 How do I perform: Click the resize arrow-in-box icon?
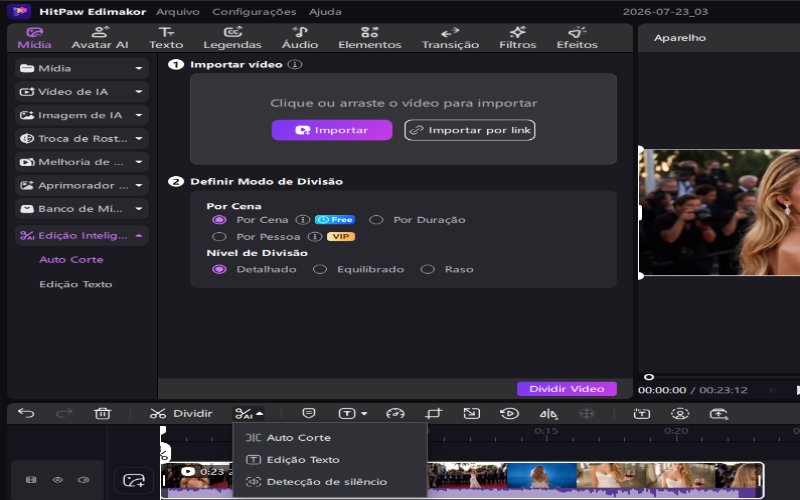(471, 413)
